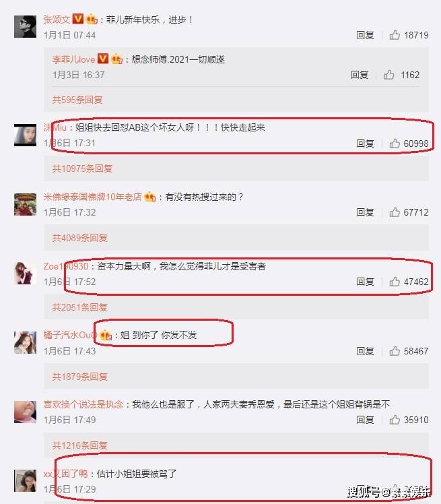Image resolution: width=441 pixels, height=504 pixels.
Task: Like 橘子汽水 comment with 58467 likes
Action: pos(395,350)
